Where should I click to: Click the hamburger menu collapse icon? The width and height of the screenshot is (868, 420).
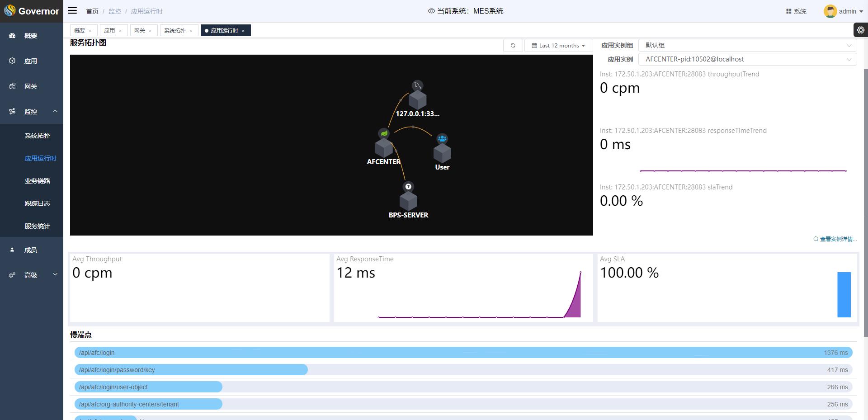pyautogui.click(x=72, y=10)
